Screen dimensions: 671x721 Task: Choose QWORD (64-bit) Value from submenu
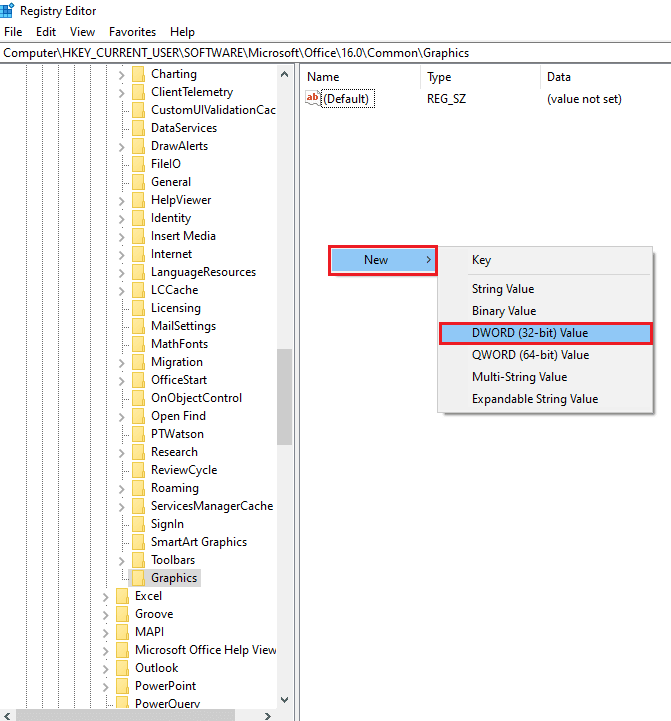(545, 355)
